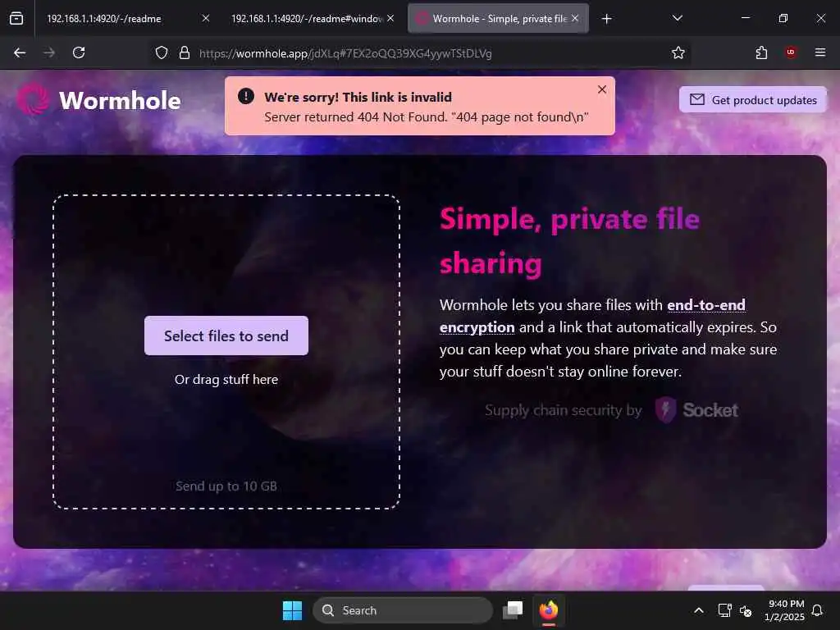Open the notifications bell icon
The width and height of the screenshot is (840, 630).
[818, 610]
